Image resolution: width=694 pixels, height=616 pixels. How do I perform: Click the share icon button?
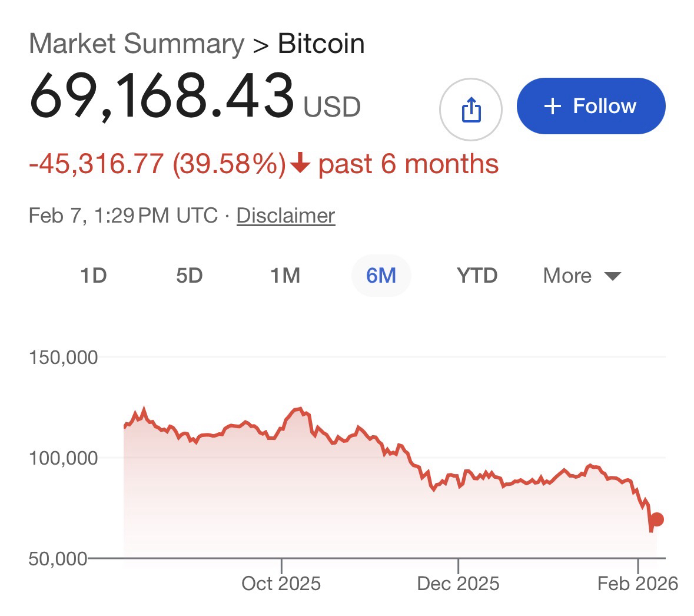click(471, 110)
